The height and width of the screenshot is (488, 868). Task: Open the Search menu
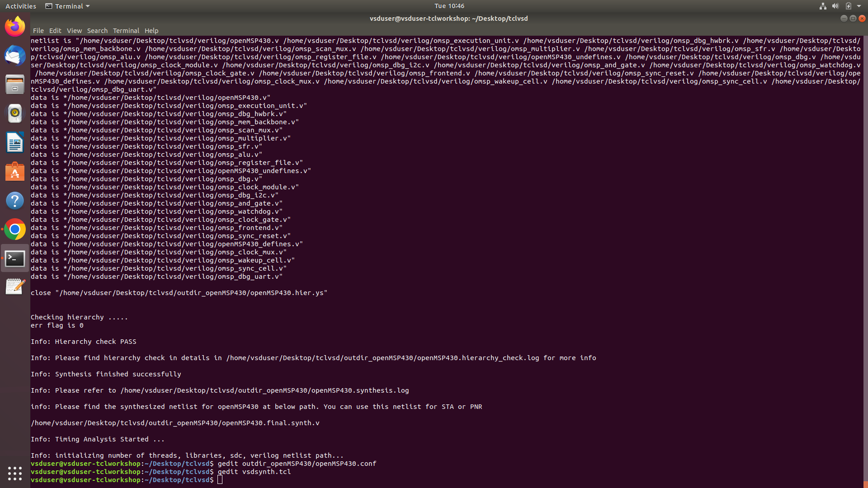coord(97,31)
